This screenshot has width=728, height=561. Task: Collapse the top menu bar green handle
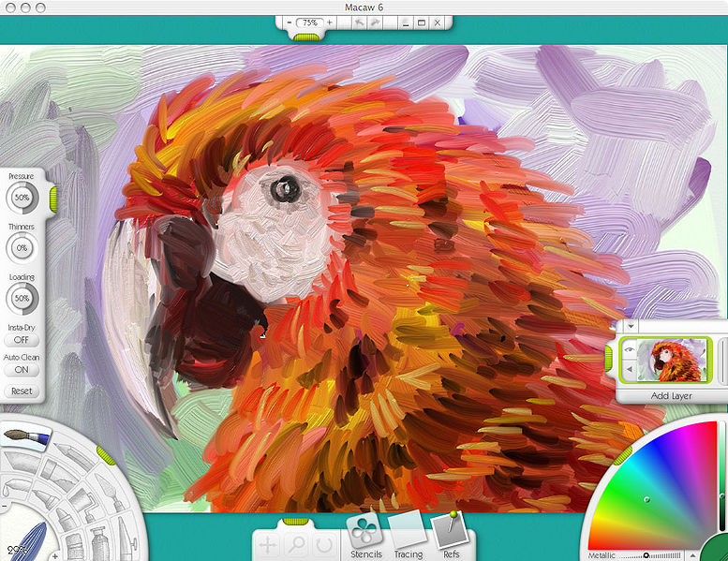306,37
